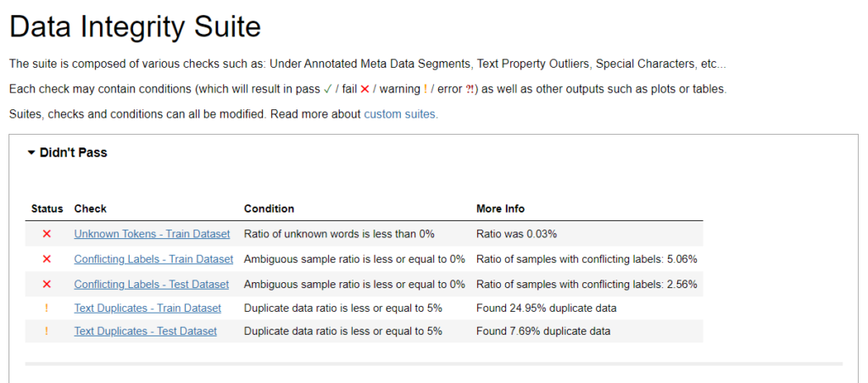Image resolution: width=868 pixels, height=383 pixels.
Task: Open Text Duplicates - Train Dataset check
Action: [147, 308]
